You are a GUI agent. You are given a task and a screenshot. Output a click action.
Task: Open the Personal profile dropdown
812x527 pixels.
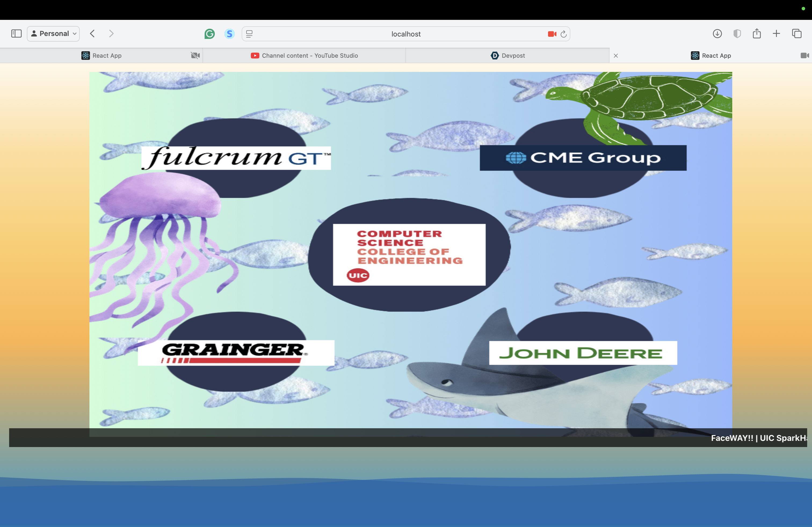pyautogui.click(x=53, y=33)
